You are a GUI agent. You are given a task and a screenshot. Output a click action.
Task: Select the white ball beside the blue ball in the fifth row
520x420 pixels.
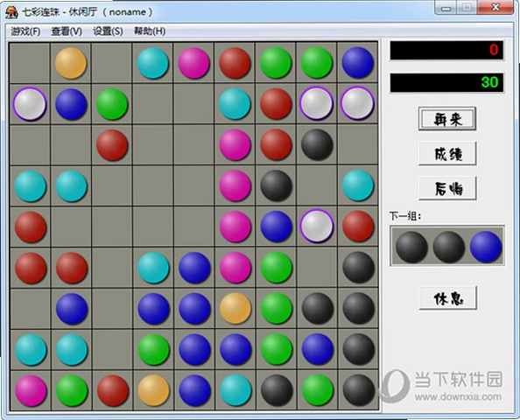317,226
